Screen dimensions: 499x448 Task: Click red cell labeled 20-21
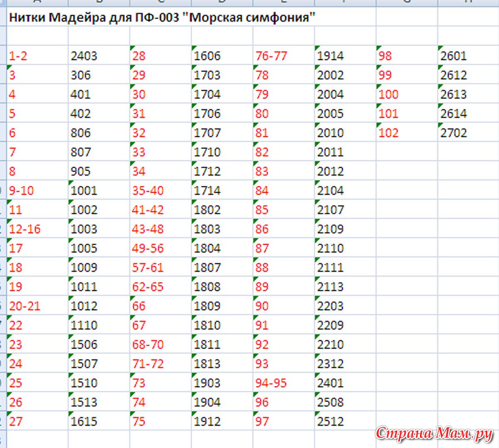(x=37, y=306)
